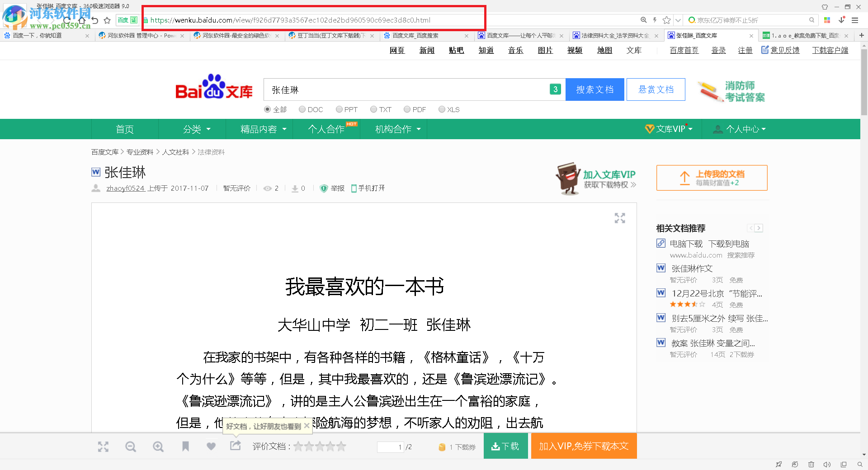Select the fullscreen reading icon
Viewport: 868px width, 470px height.
click(x=103, y=446)
